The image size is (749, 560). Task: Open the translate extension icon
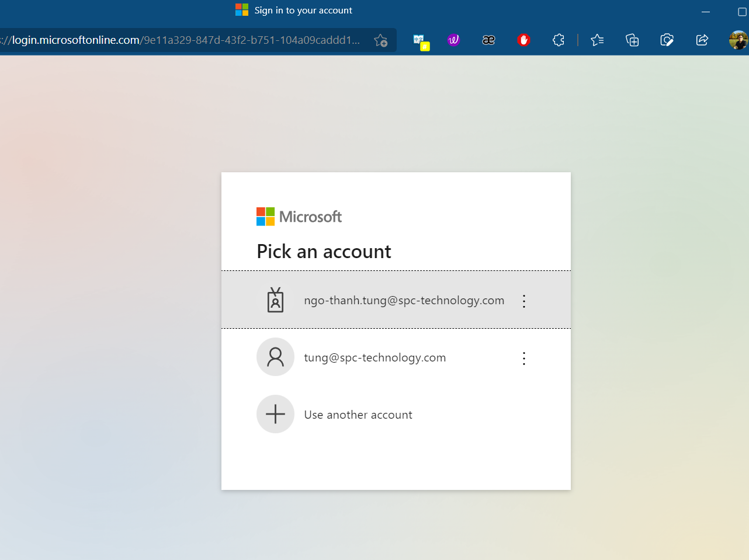[421, 41]
